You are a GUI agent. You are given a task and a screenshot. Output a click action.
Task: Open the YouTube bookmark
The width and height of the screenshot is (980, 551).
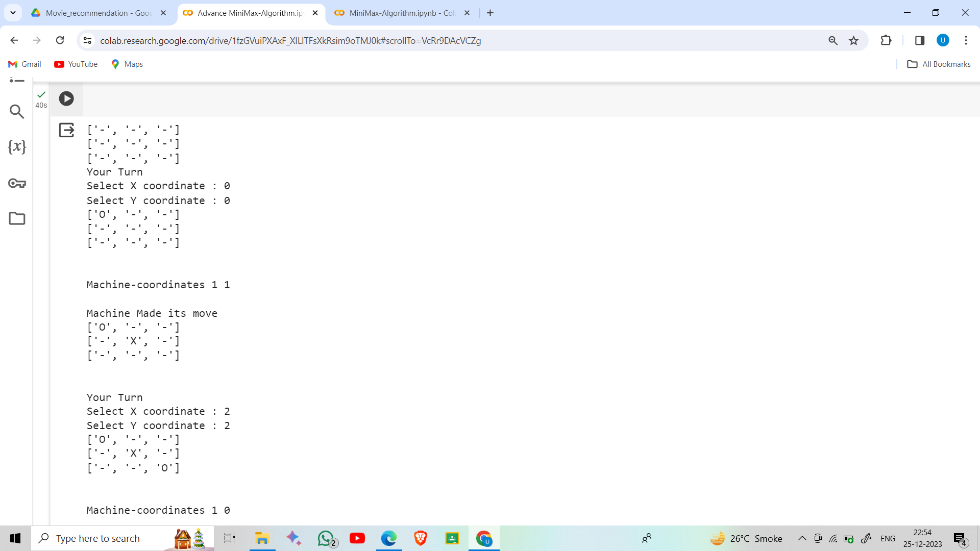click(76, 64)
